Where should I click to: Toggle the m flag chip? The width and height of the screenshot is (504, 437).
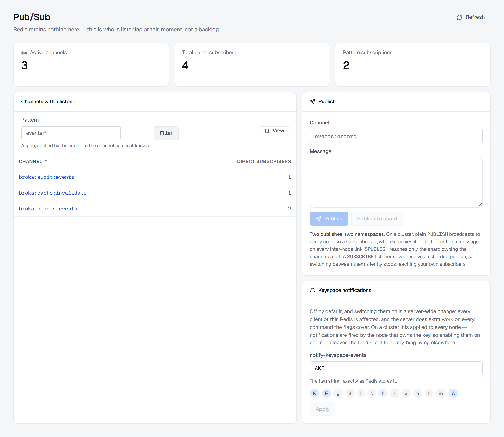pos(441,393)
